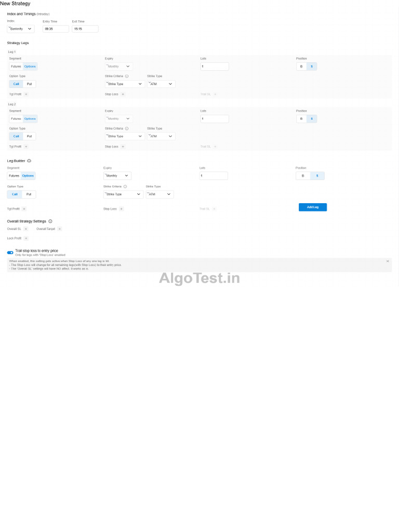The width and height of the screenshot is (399, 532).
Task: Select Futures segment in Leg Builder
Action: coord(14,176)
